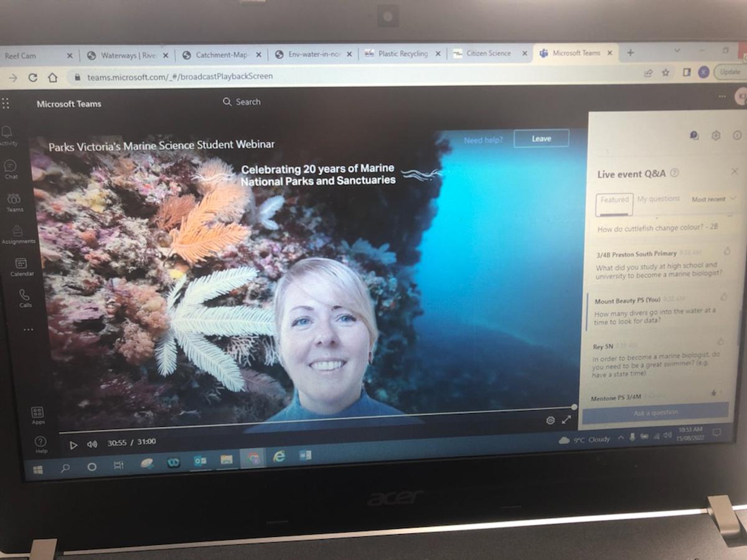Open Calendar in the Teams sidebar
This screenshot has height=560, width=747.
pyautogui.click(x=21, y=267)
